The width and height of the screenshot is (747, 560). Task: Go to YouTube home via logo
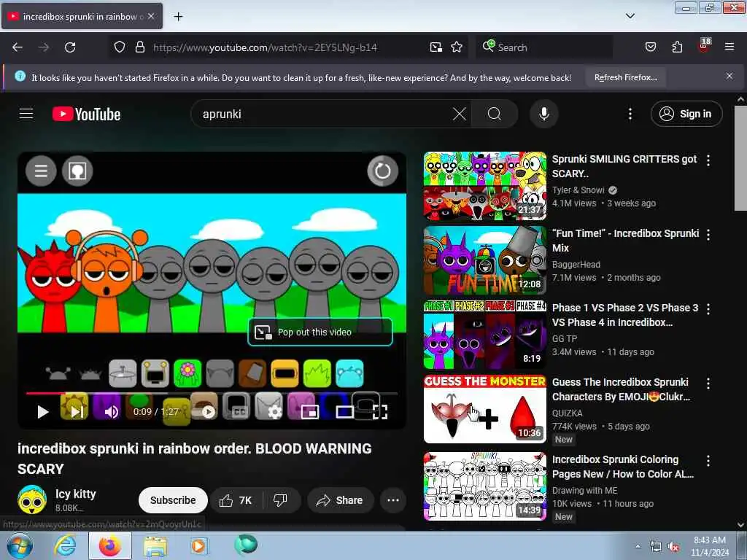click(x=87, y=114)
